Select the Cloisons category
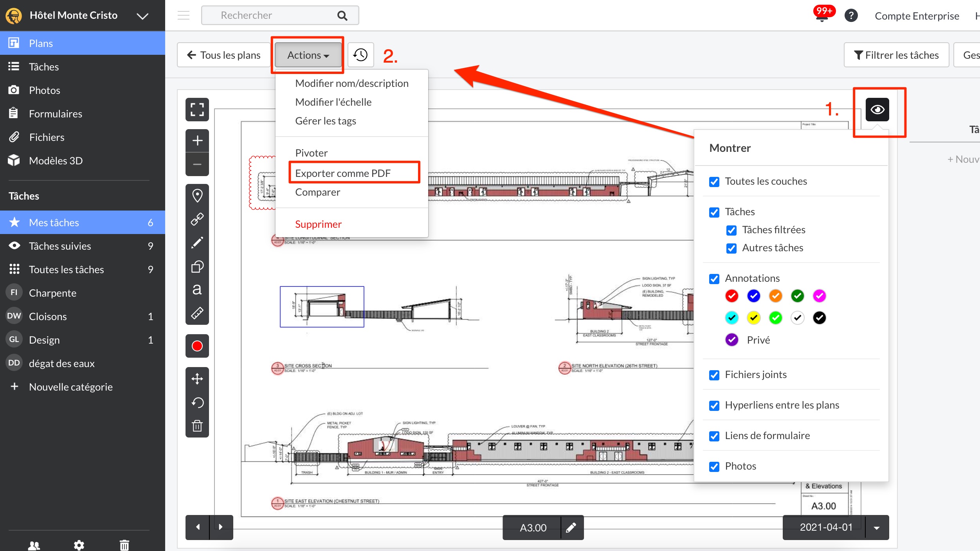Screen dimensions: 980x551 click(83, 316)
